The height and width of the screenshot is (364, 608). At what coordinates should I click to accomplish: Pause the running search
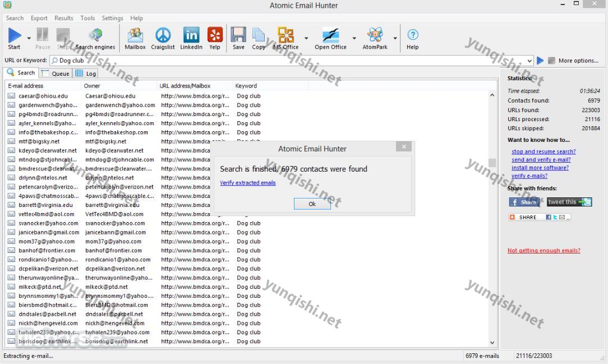tap(43, 38)
